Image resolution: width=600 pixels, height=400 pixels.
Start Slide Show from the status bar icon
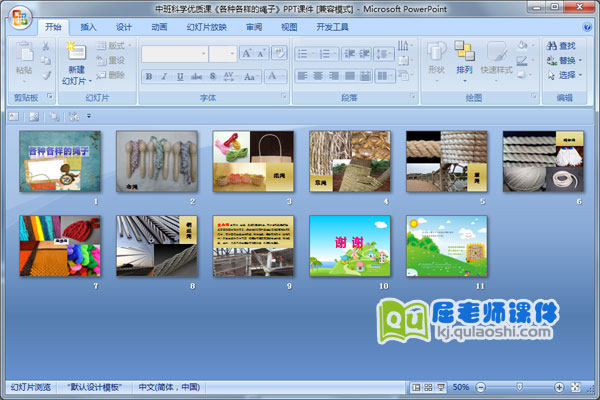tap(441, 387)
